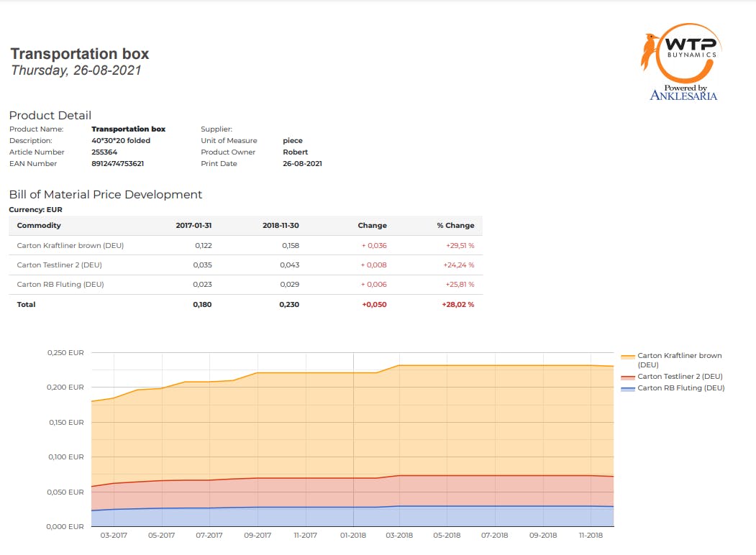Image resolution: width=756 pixels, height=555 pixels.
Task: Select the 2017-01-31 column header
Action: coord(193,226)
